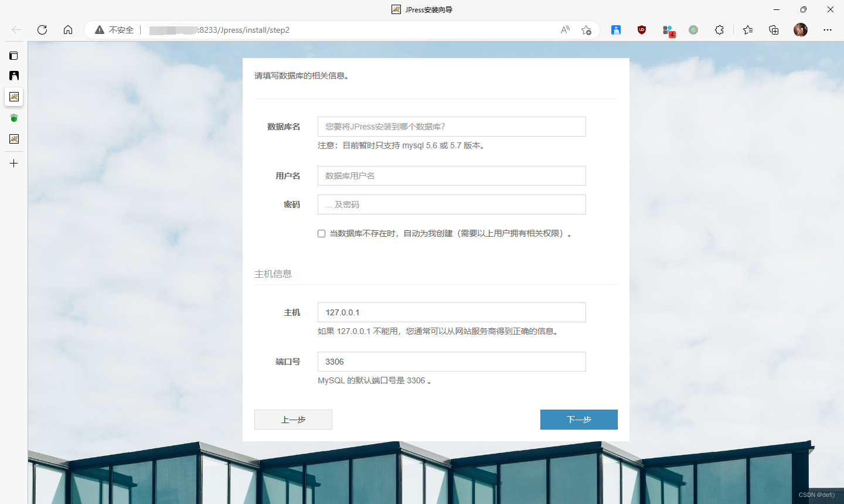Open the Favorites star-list toolbar icon
This screenshot has height=504, width=844.
click(747, 30)
